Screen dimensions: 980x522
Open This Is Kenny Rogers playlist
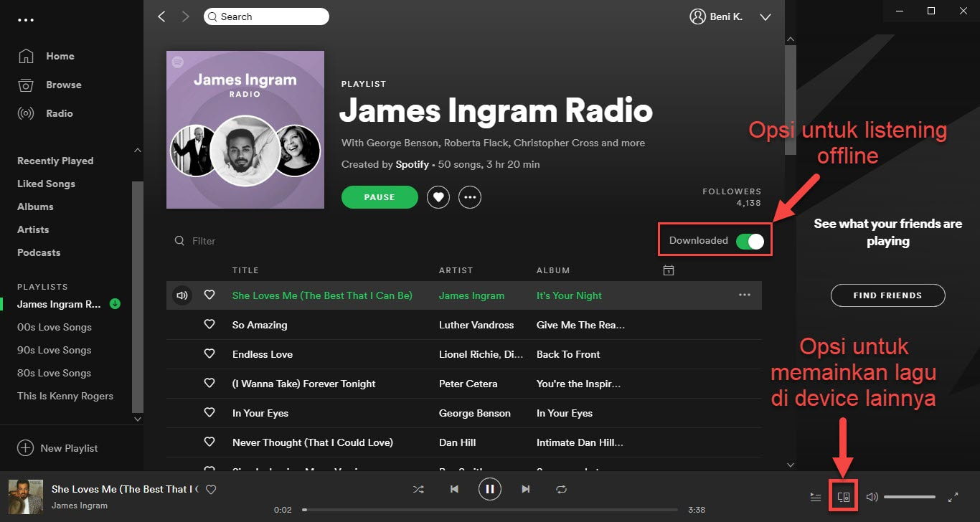point(65,396)
